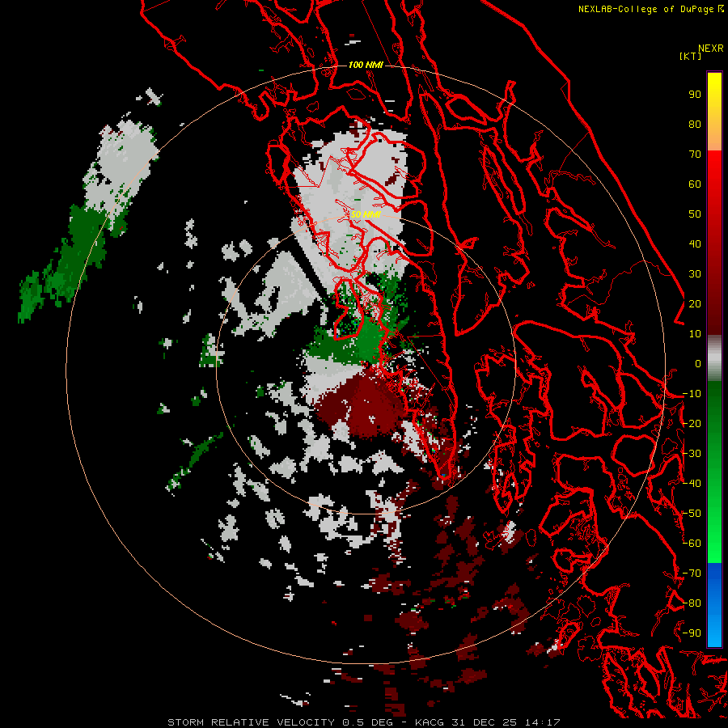Click the 0 value on the velocity scale
The height and width of the screenshot is (728, 728).
(698, 364)
